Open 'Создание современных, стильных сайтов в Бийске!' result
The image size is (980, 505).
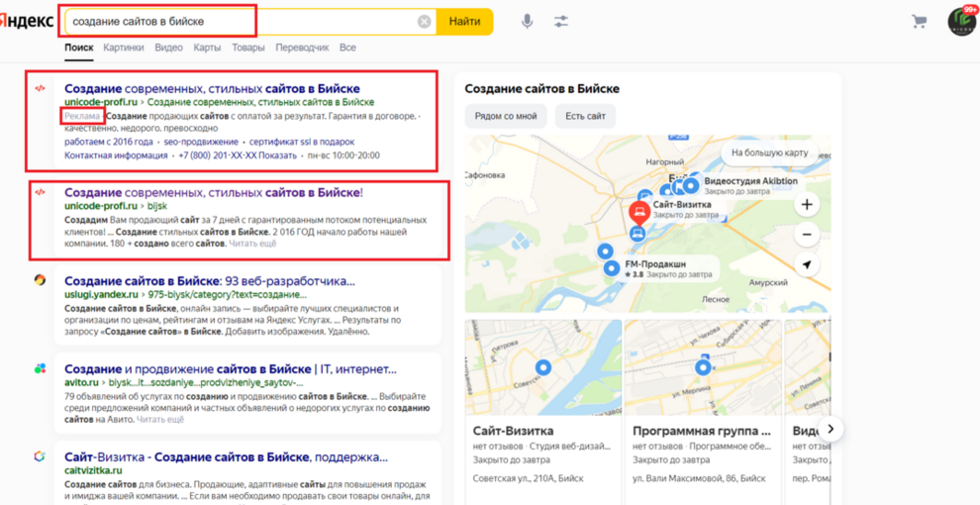click(214, 192)
